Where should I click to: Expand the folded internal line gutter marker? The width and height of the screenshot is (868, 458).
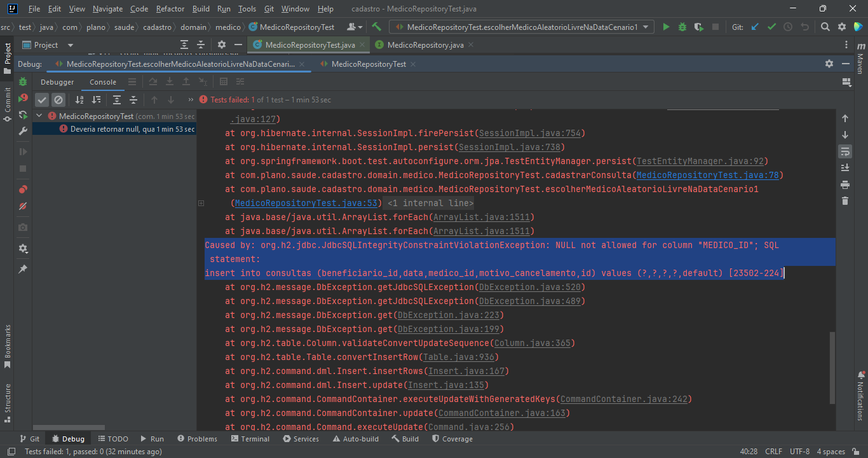[x=201, y=204]
